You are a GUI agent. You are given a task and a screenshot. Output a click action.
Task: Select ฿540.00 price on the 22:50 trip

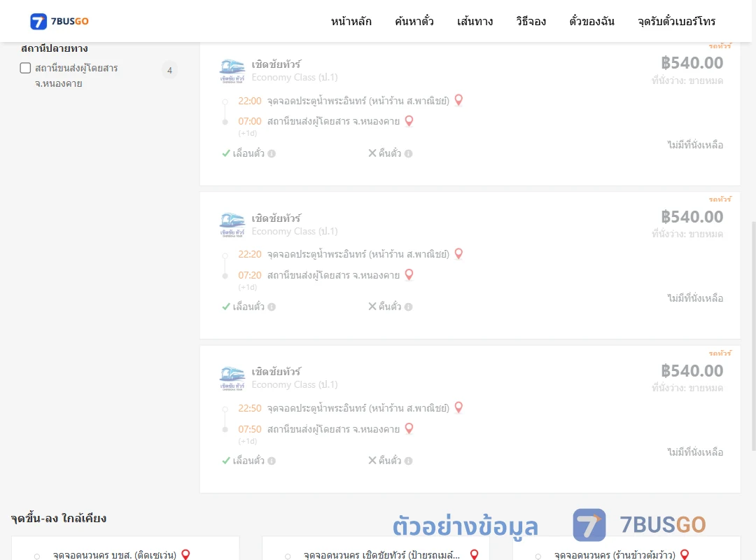pyautogui.click(x=692, y=371)
